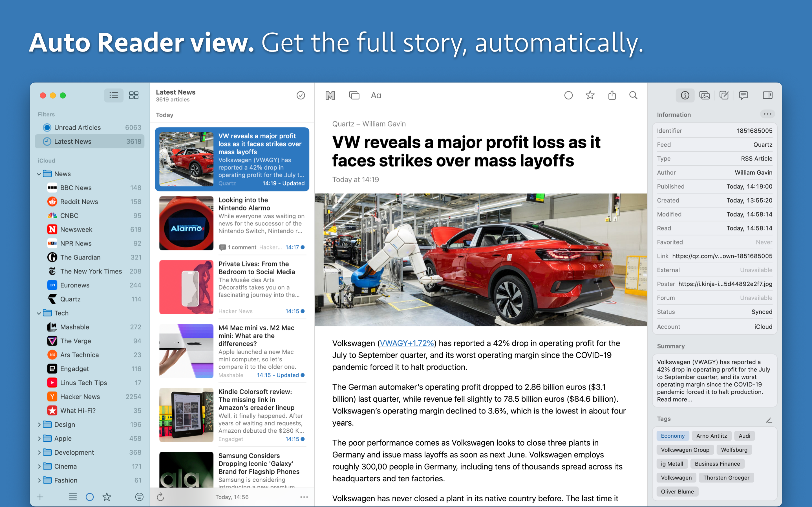Switch to grid view layout
This screenshot has width=812, height=507.
coord(134,95)
